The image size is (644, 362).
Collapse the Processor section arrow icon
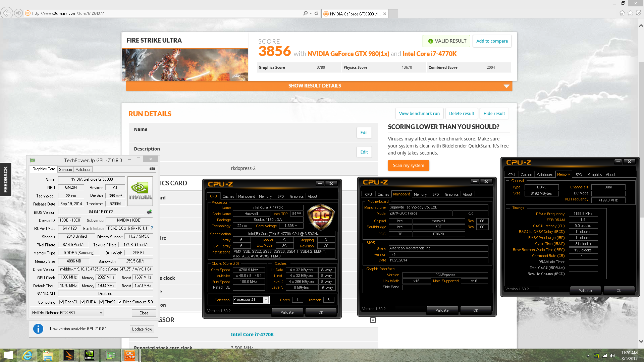tap(373, 320)
